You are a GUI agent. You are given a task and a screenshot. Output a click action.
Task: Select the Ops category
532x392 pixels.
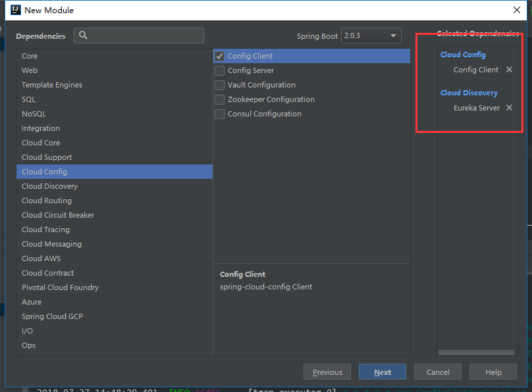coord(115,345)
